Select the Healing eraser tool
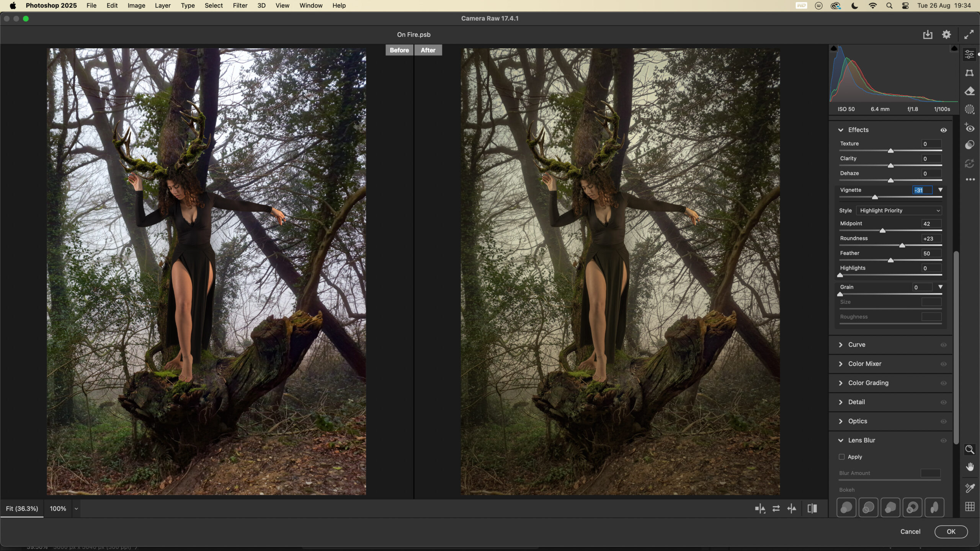980x551 pixels. click(x=969, y=91)
